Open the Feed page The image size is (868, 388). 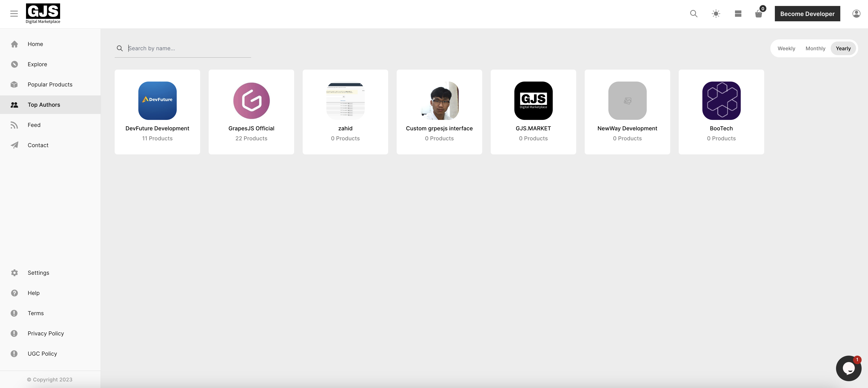(x=50, y=125)
